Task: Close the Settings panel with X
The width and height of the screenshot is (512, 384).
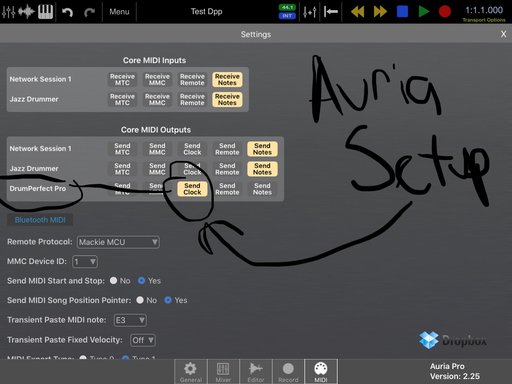Action: (503, 34)
